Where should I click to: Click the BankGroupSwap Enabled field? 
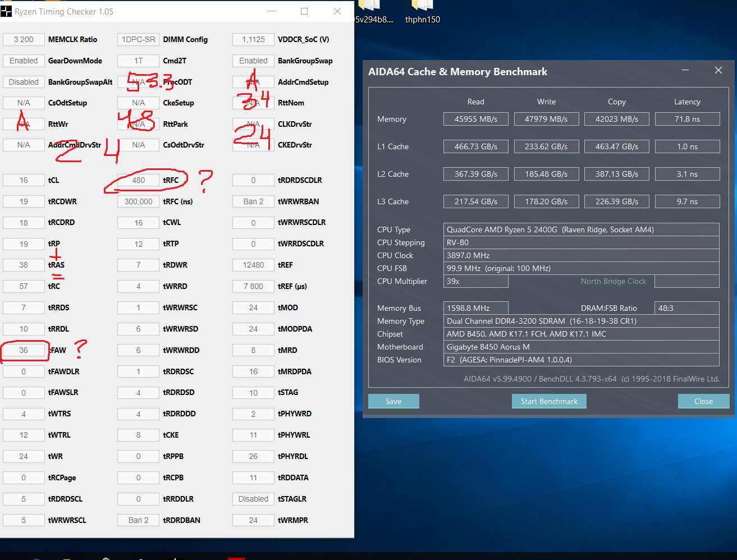[253, 61]
